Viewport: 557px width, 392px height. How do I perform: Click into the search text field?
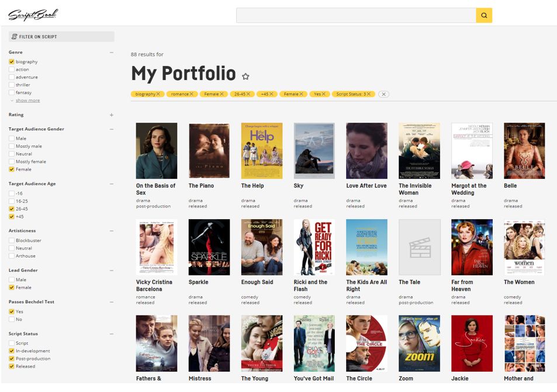point(355,15)
